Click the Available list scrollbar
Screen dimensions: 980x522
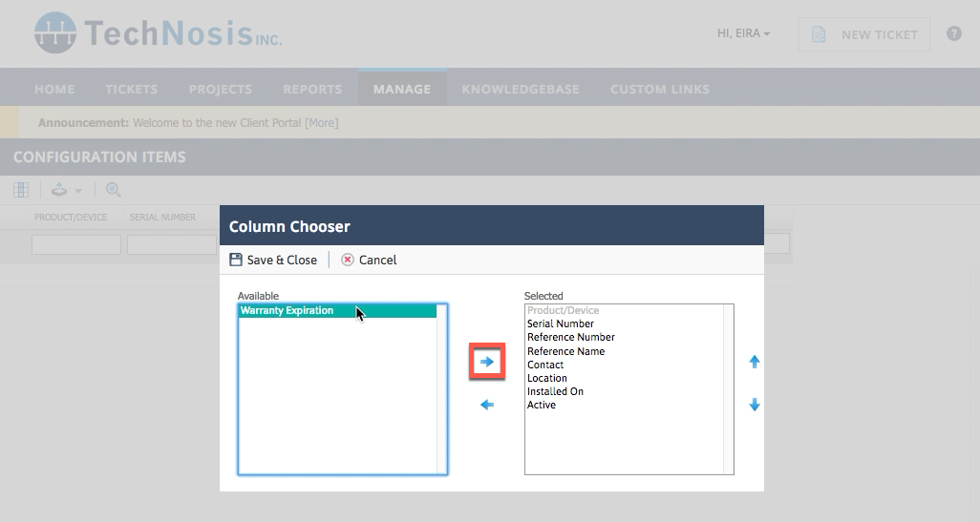[x=441, y=389]
